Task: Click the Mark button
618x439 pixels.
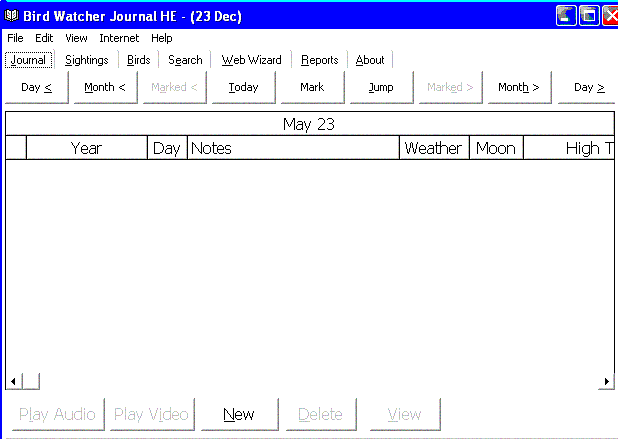Action: (x=313, y=87)
